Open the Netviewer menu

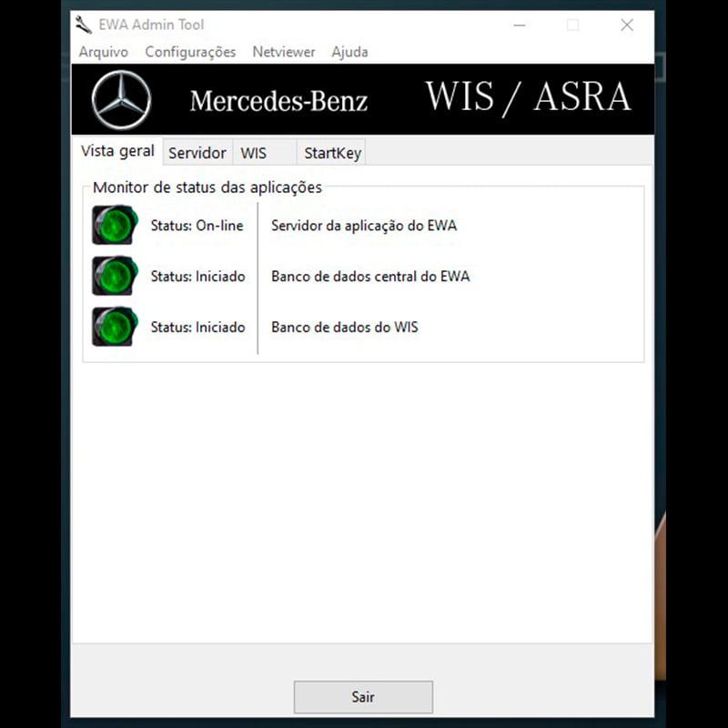tap(284, 52)
